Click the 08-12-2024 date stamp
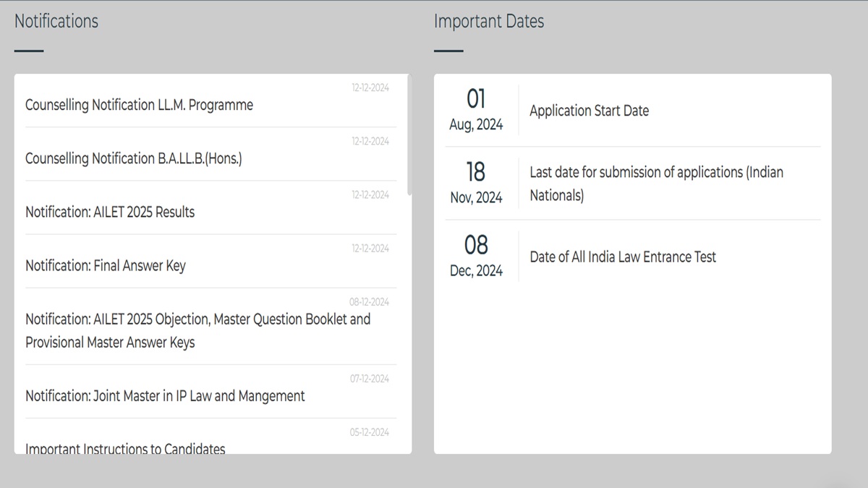This screenshot has width=868, height=488. 369,301
